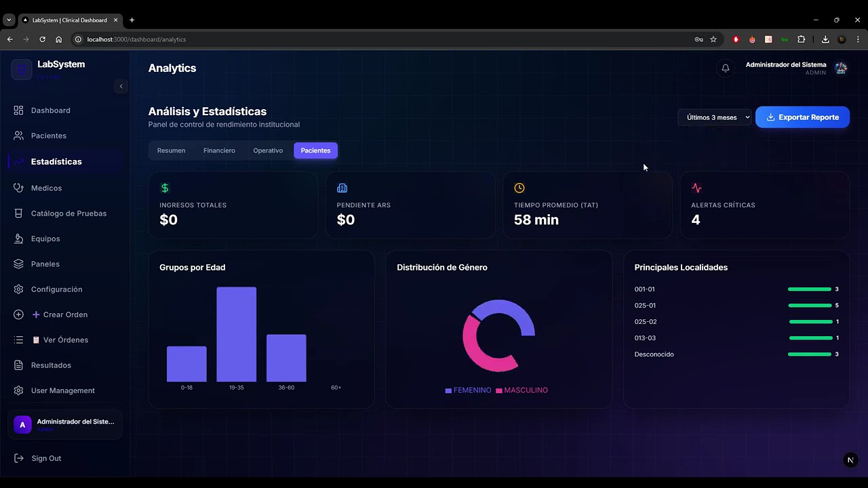Switch to the Operativo tab
868x488 pixels.
tap(268, 150)
